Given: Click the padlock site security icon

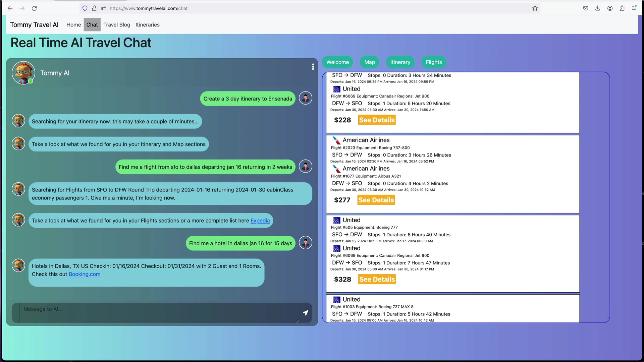Looking at the screenshot, I should click(x=94, y=8).
